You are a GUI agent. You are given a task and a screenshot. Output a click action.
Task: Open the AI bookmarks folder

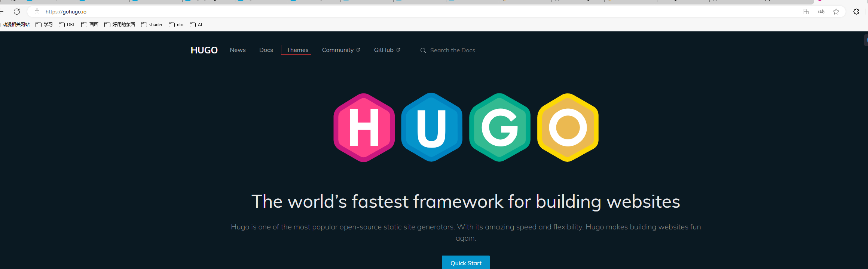[x=196, y=25]
